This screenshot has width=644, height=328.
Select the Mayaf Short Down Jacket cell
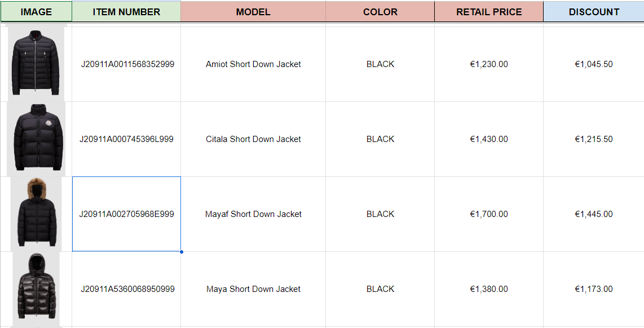(253, 214)
